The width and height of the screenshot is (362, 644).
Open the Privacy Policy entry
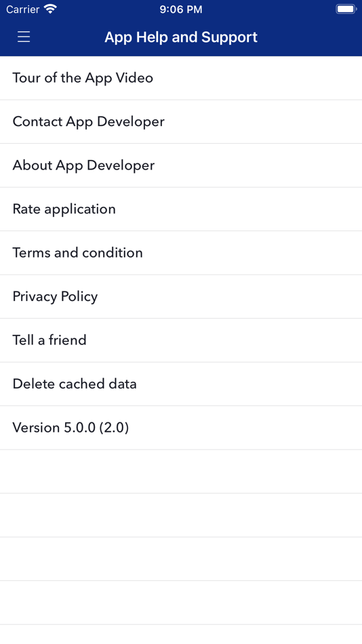point(181,296)
